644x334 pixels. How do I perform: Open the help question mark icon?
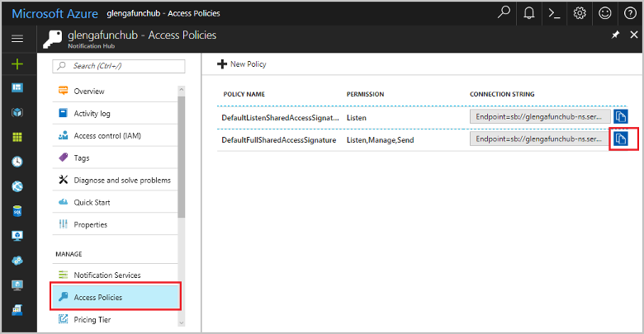point(630,13)
